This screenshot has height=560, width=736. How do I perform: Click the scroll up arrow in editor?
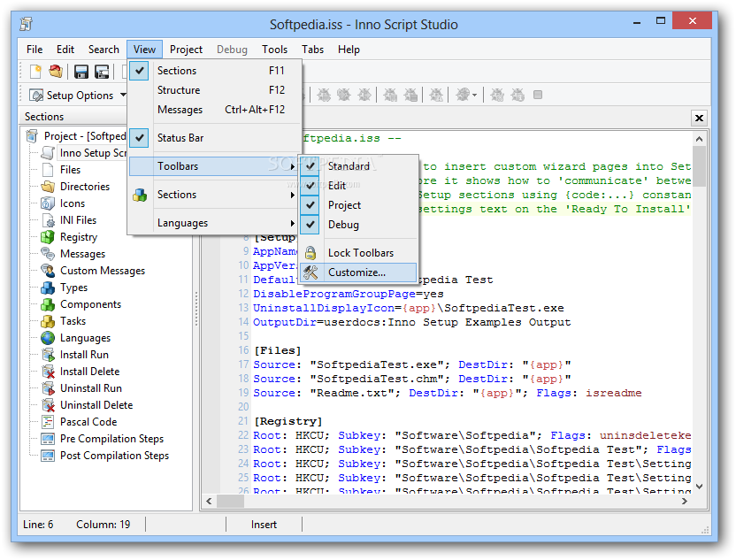699,139
